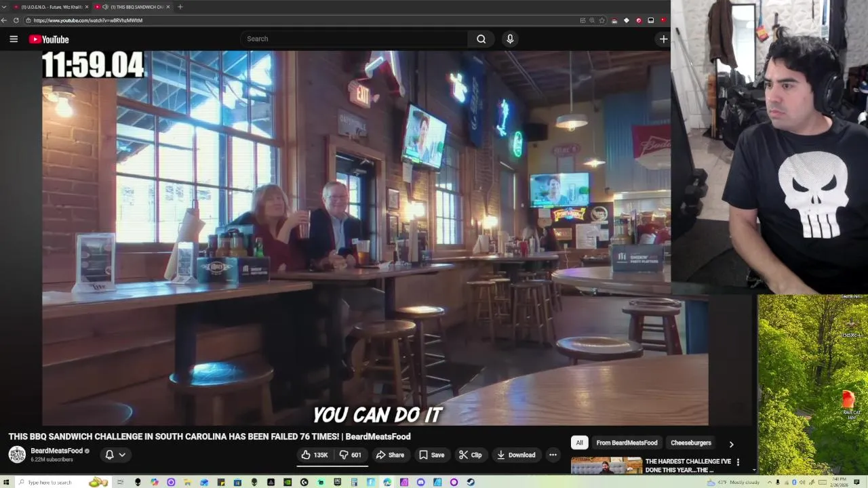Click the magnifier search button
Screen dimensions: 868x488
(x=481, y=39)
